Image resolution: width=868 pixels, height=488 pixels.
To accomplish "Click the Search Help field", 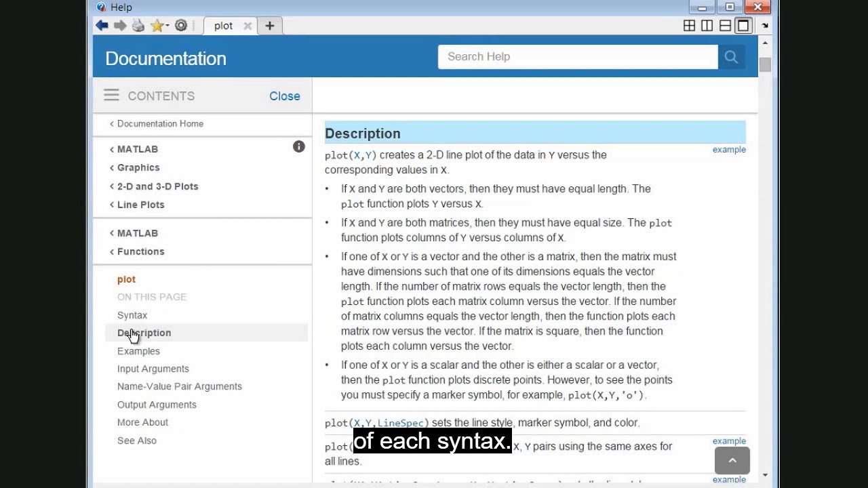I will pos(578,57).
